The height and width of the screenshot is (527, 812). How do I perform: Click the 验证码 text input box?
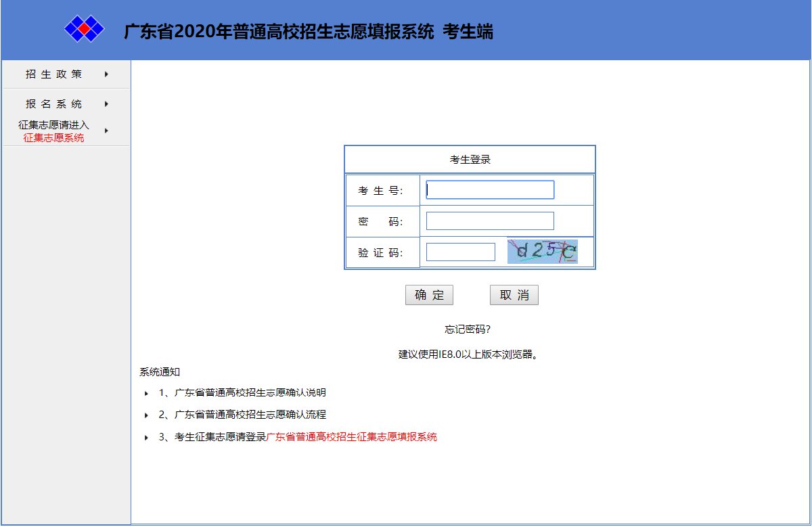pos(461,252)
